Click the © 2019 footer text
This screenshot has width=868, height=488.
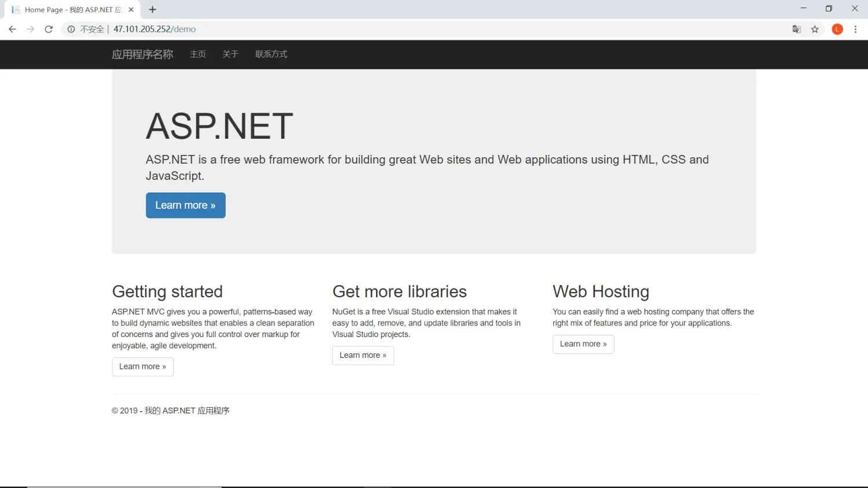pos(171,411)
